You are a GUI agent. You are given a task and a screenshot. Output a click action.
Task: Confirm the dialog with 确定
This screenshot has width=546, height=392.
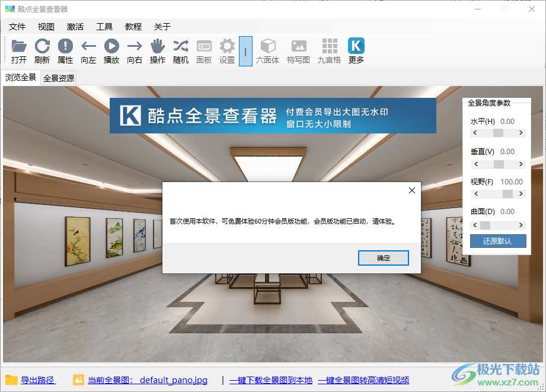point(384,258)
